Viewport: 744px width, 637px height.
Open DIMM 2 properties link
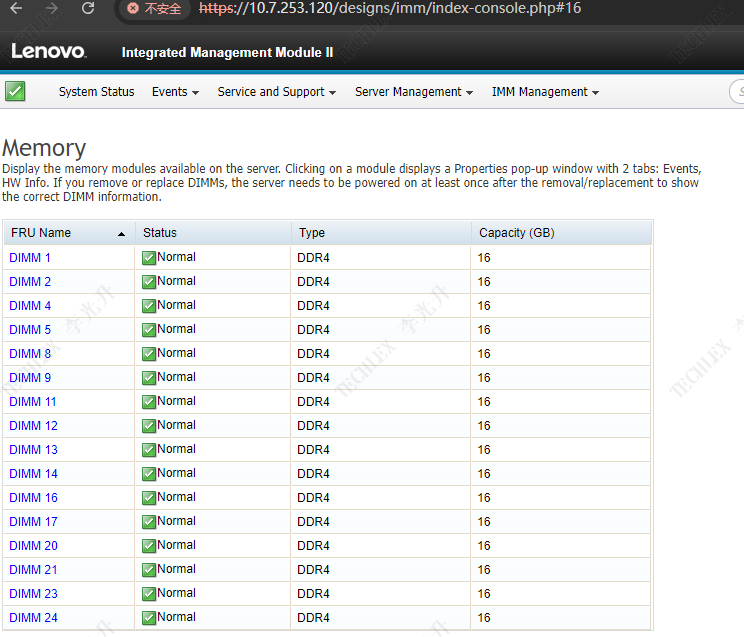30,282
